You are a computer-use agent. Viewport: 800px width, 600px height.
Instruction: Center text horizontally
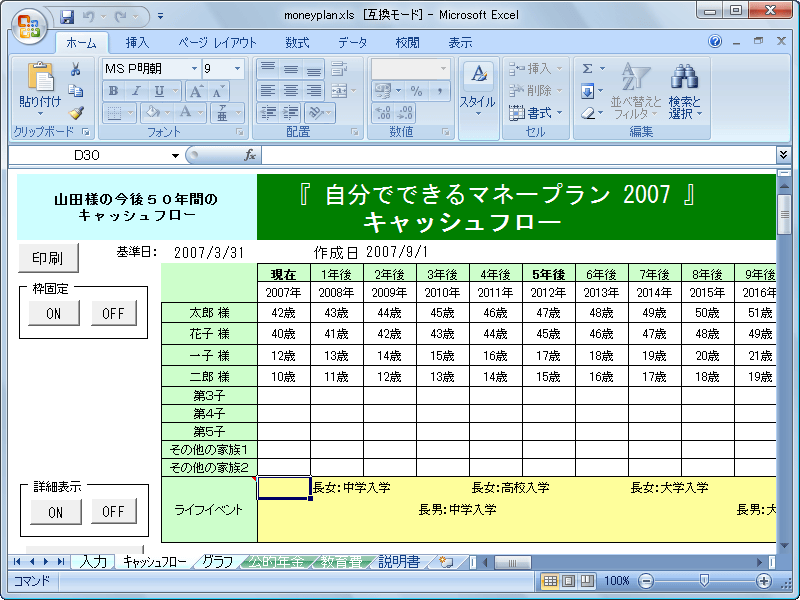[x=291, y=91]
